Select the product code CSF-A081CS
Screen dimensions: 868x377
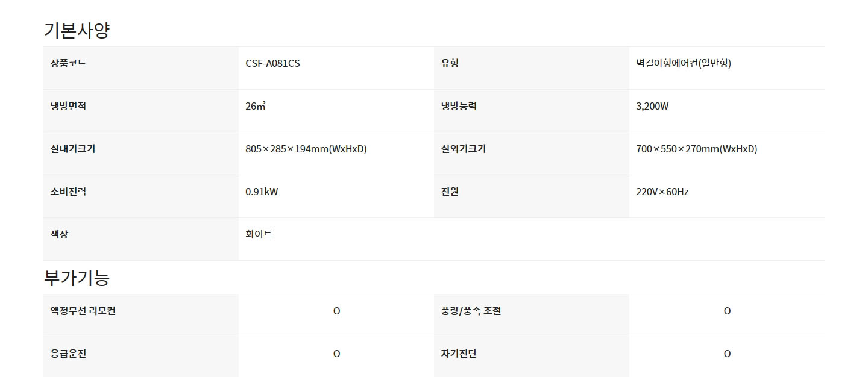(x=272, y=63)
